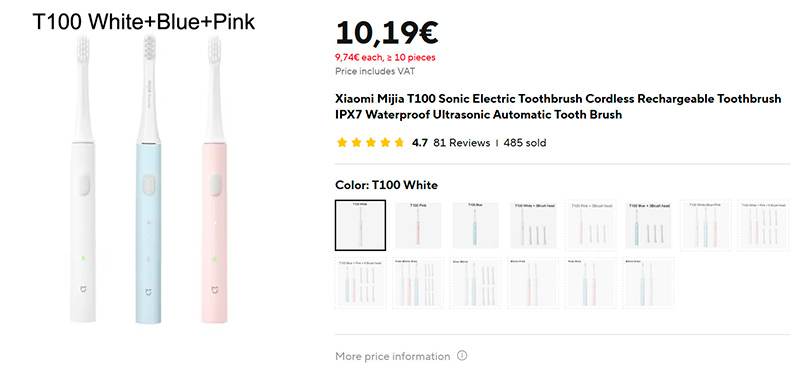Screen dimensions: 800x371
Task: Choose the White+Blue+Pink three-brush bundle thumbnail
Action: (x=706, y=225)
